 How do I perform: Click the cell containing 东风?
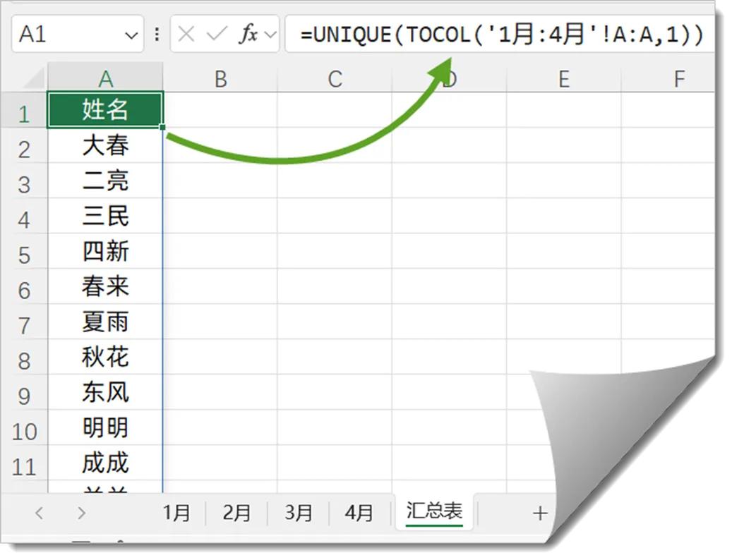coord(105,391)
